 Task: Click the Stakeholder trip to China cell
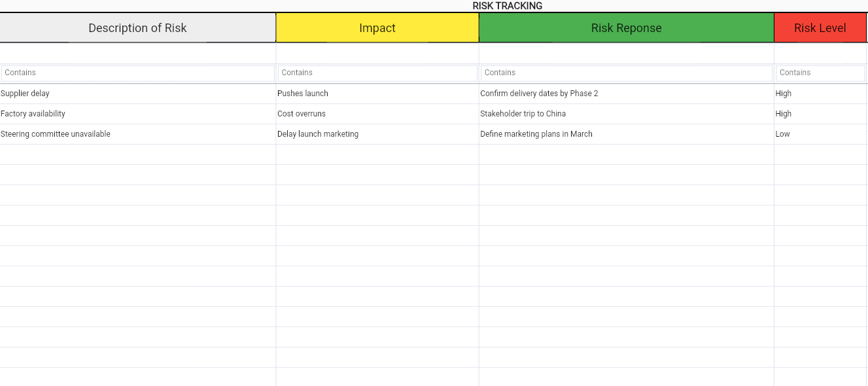[x=523, y=114]
